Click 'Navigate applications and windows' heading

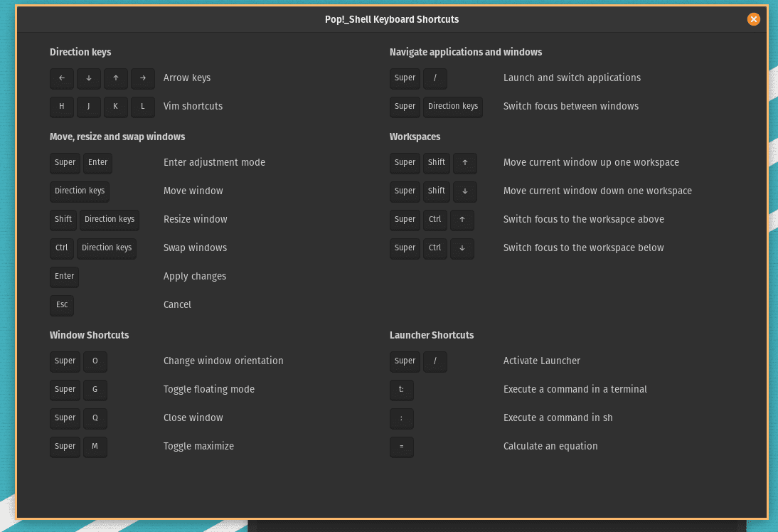(466, 52)
